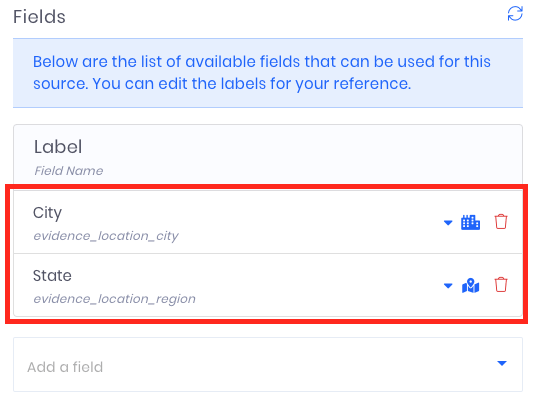
Task: Click the Fields section heading
Action: point(39,17)
